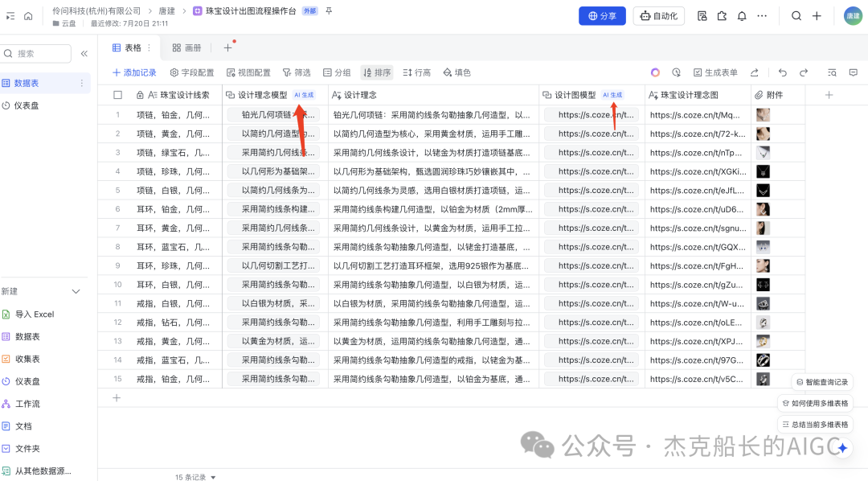Create a new 工作流
This screenshot has height=481, width=868.
click(x=21, y=404)
